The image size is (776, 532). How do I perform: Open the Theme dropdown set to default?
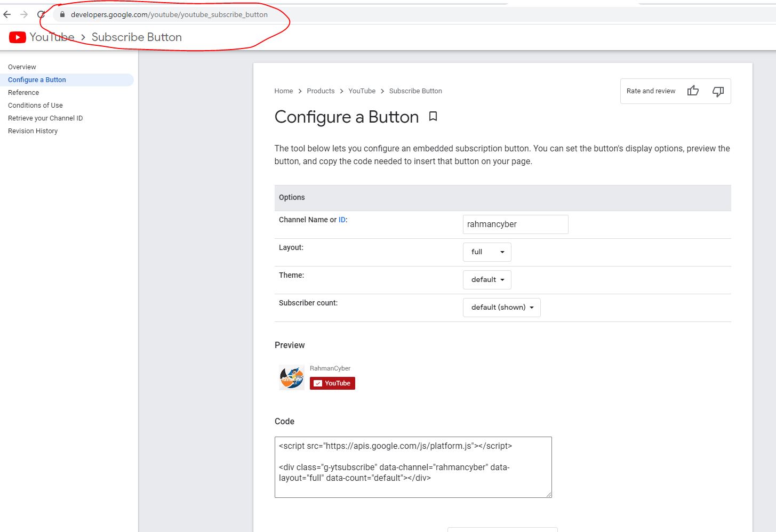487,280
